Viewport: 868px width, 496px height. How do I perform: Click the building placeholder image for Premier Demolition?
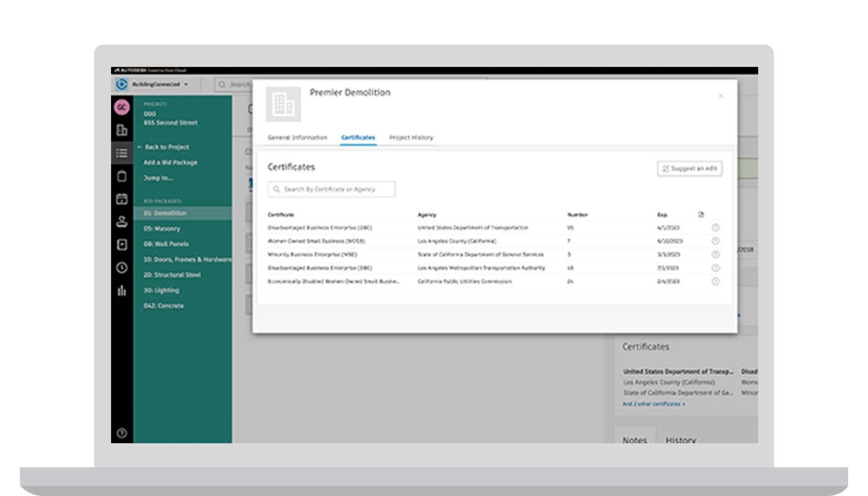point(283,104)
